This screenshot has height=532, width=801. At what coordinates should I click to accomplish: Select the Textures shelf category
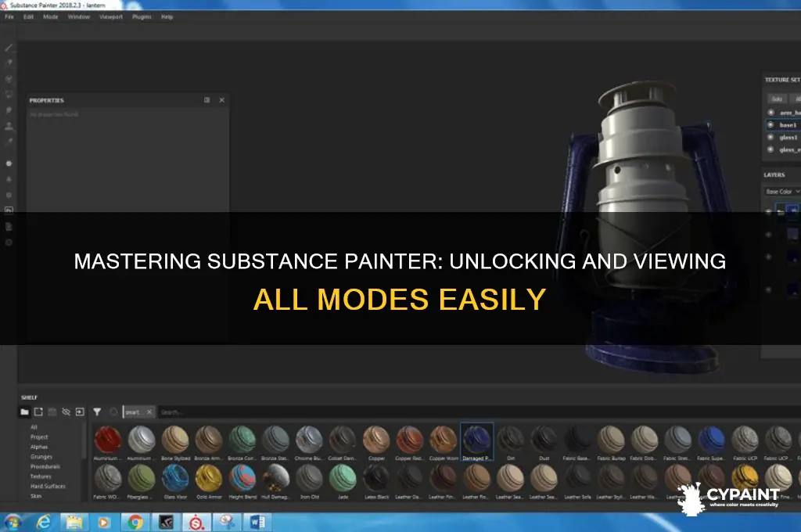(41, 476)
